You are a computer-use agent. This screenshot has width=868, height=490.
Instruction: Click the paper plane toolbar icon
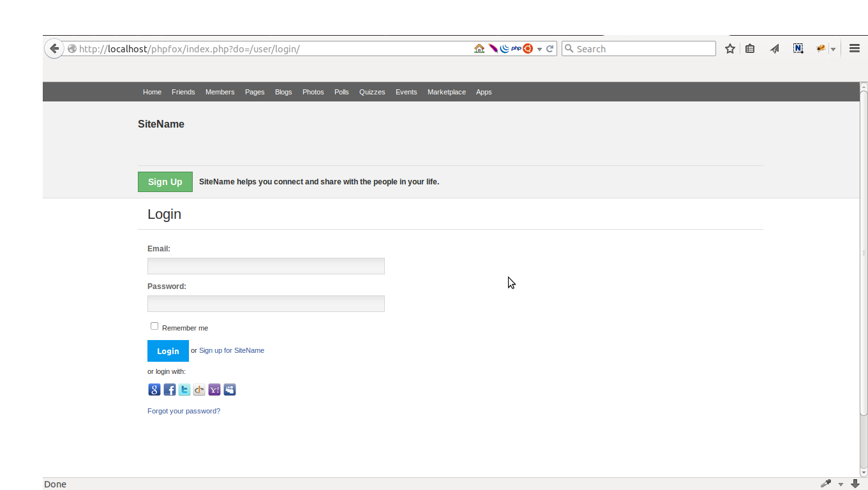(774, 48)
